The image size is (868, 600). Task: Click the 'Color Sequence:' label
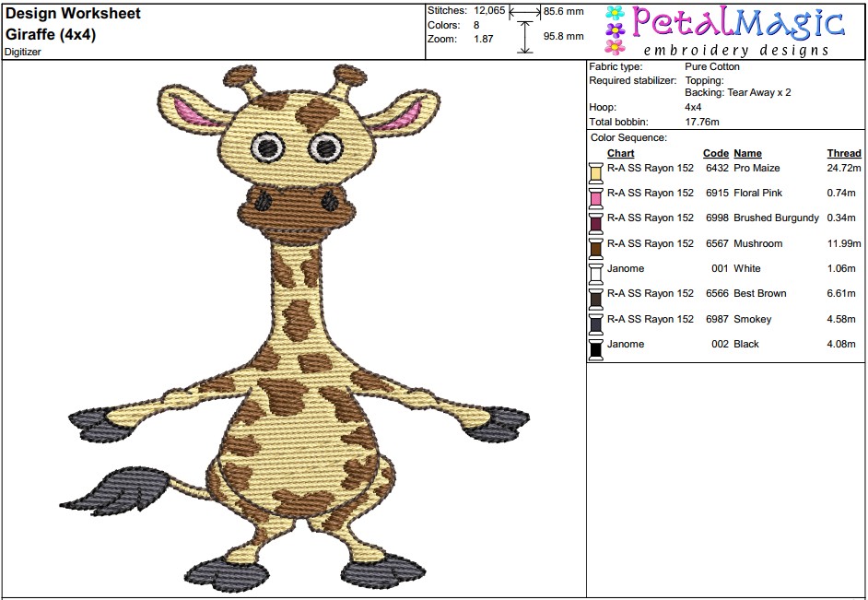pos(628,138)
